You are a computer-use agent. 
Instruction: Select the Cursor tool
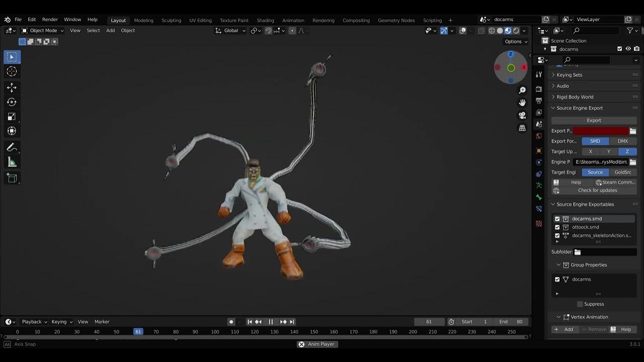tap(12, 72)
